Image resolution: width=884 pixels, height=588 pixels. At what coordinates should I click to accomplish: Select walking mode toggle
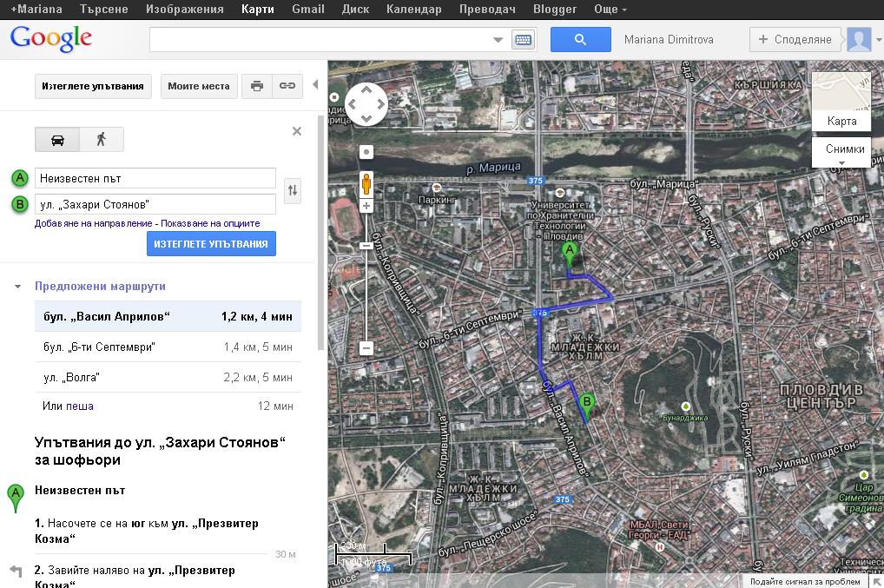(102, 140)
